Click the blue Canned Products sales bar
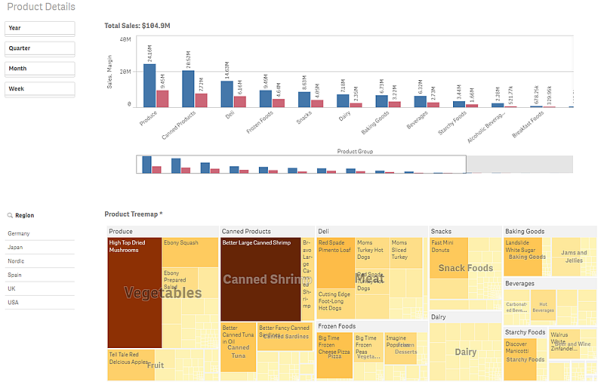This screenshot has width=604, height=385. [188, 89]
